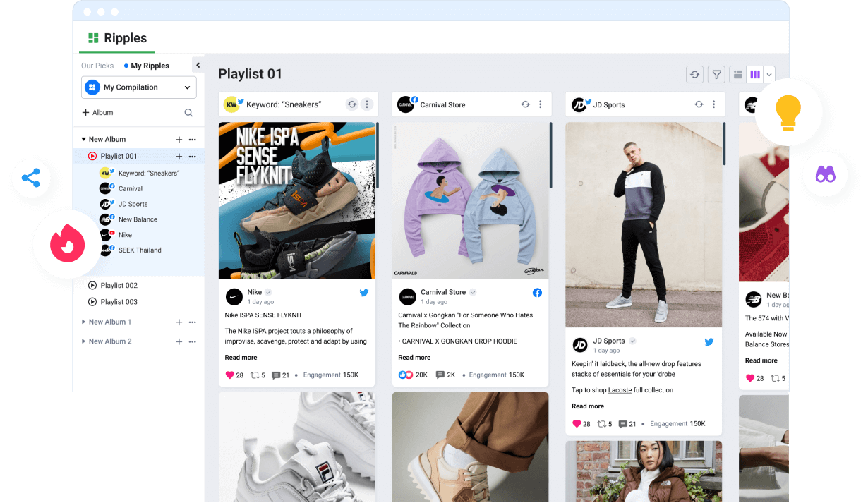Image resolution: width=868 pixels, height=503 pixels.
Task: Collapse the sidebar panel with arrow
Action: coord(198,66)
